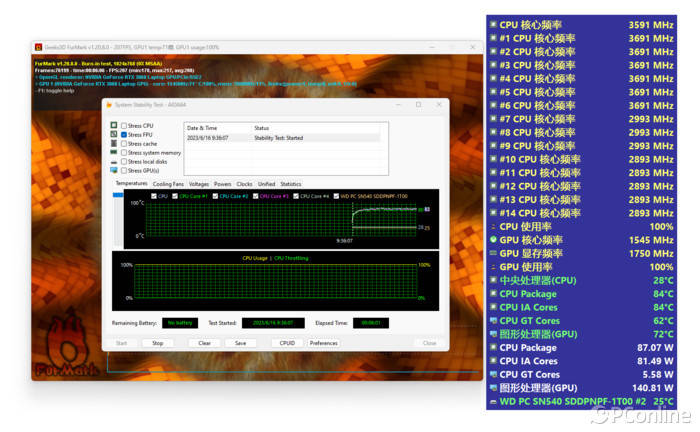Click the Test Started date value field
700x432 pixels.
(273, 323)
